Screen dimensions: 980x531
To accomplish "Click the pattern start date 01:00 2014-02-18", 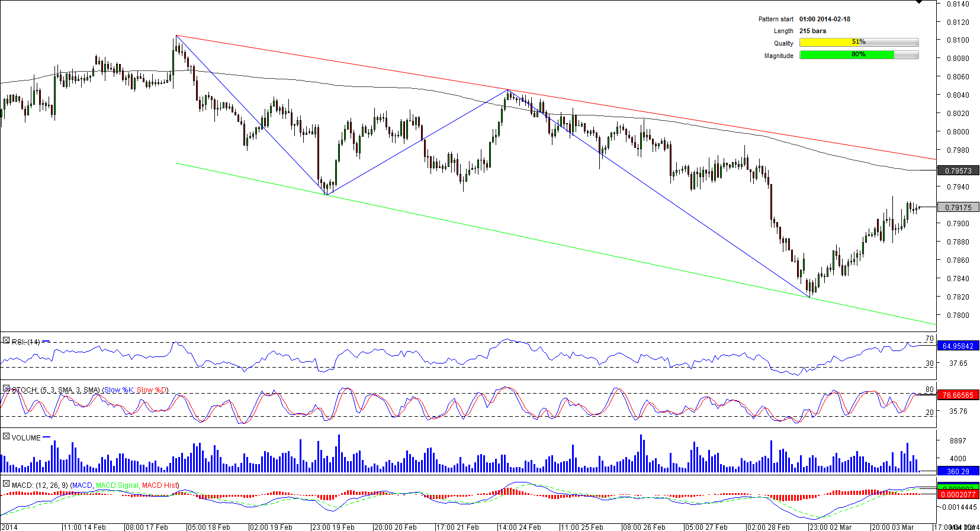I will [825, 19].
